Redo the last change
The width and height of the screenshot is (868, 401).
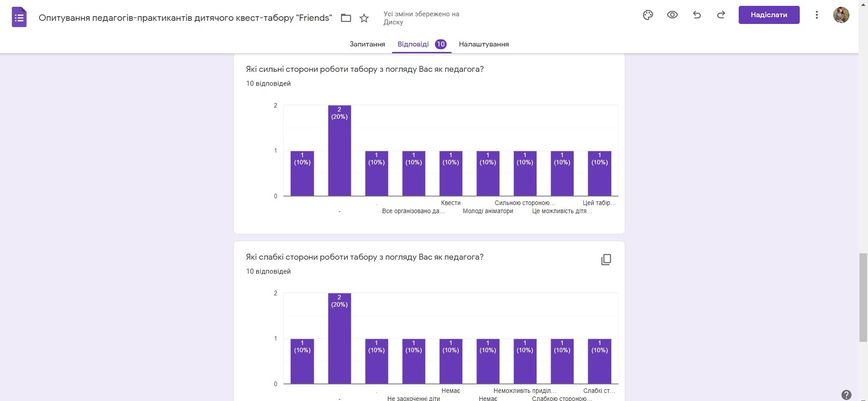(721, 15)
